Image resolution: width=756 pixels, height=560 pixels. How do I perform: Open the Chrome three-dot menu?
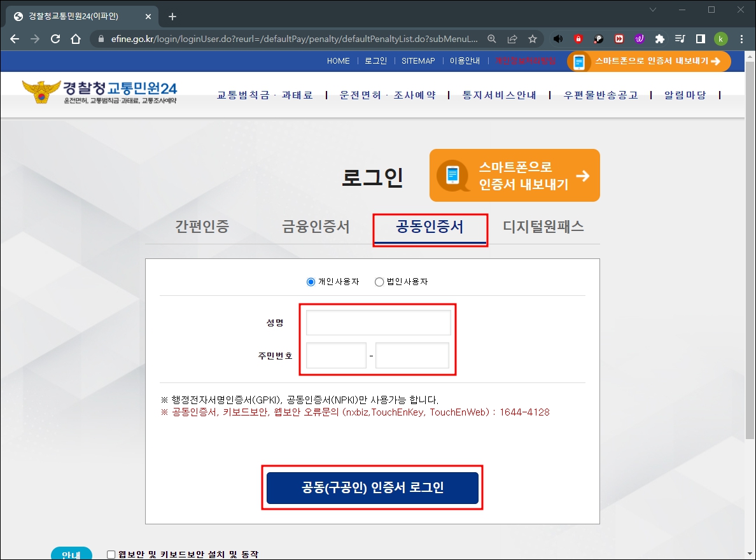coord(741,39)
